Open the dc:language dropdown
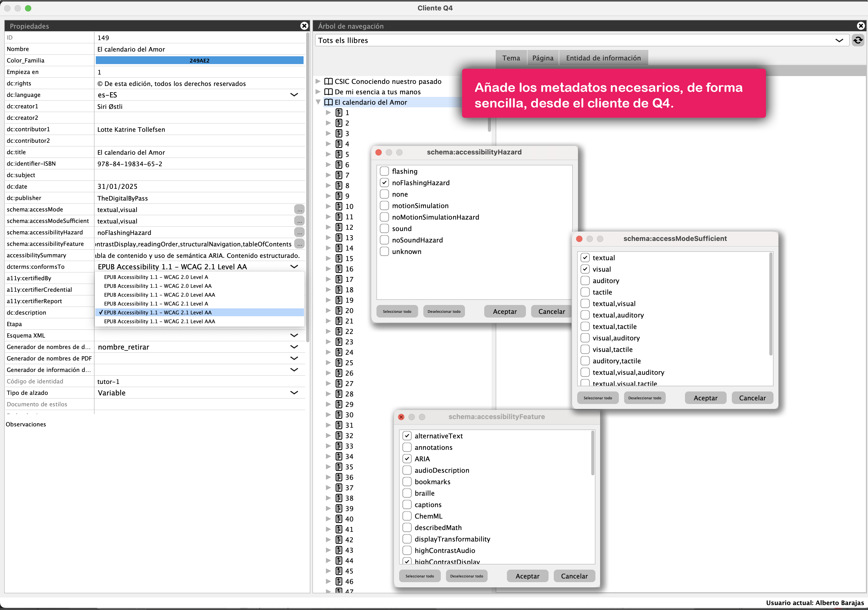The image size is (868, 610). (x=294, y=95)
